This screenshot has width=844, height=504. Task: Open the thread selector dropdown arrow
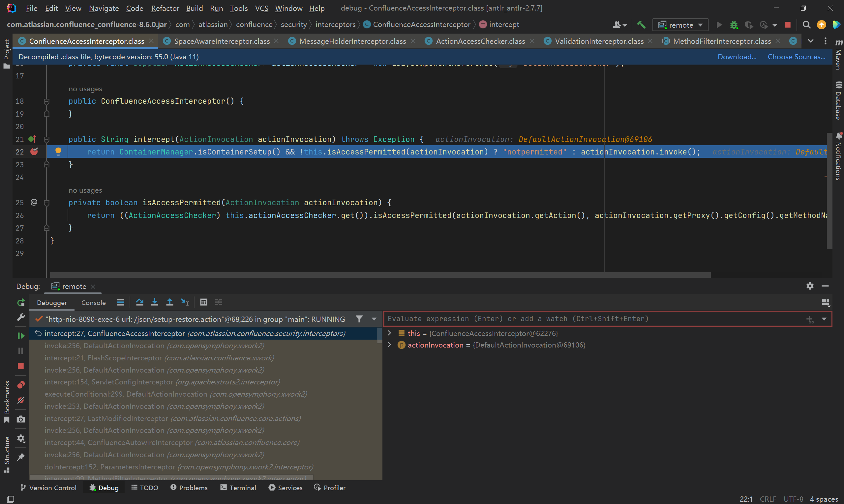coord(374,319)
